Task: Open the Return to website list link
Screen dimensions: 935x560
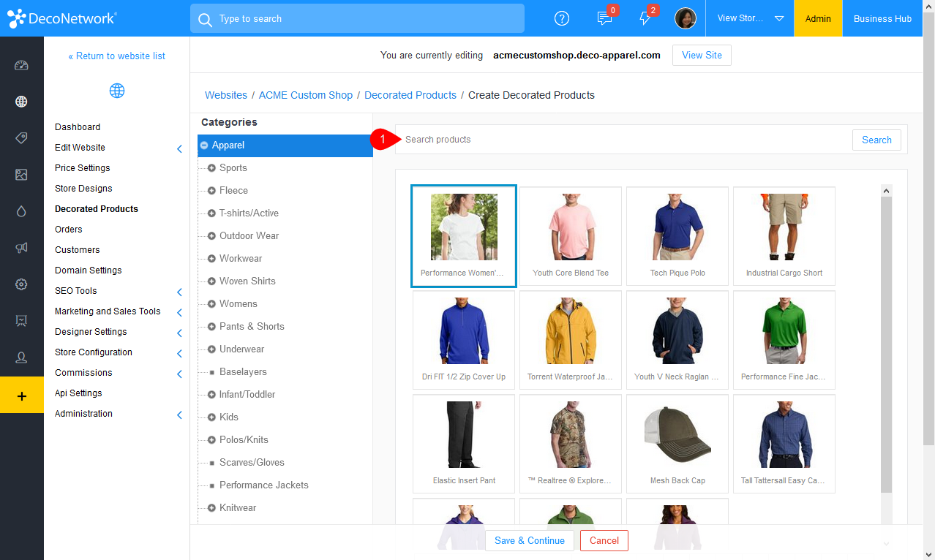Action: [x=117, y=56]
